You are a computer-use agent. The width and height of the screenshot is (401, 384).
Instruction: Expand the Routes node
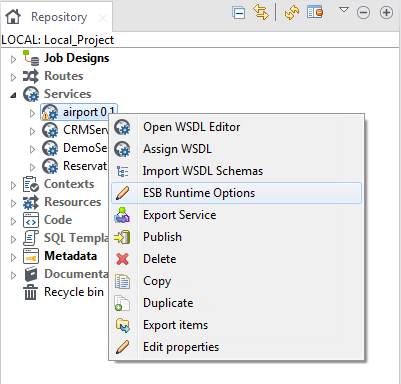[x=13, y=77]
